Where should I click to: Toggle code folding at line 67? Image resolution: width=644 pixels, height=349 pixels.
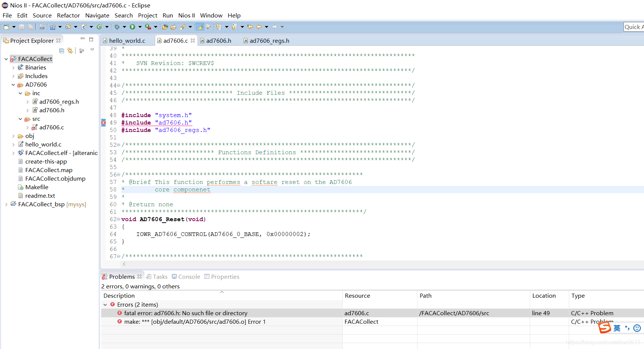(119, 256)
